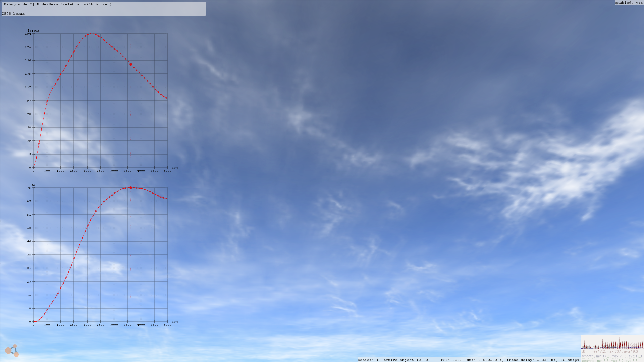Click the large current-RPM marker on torque curve

tap(131, 64)
